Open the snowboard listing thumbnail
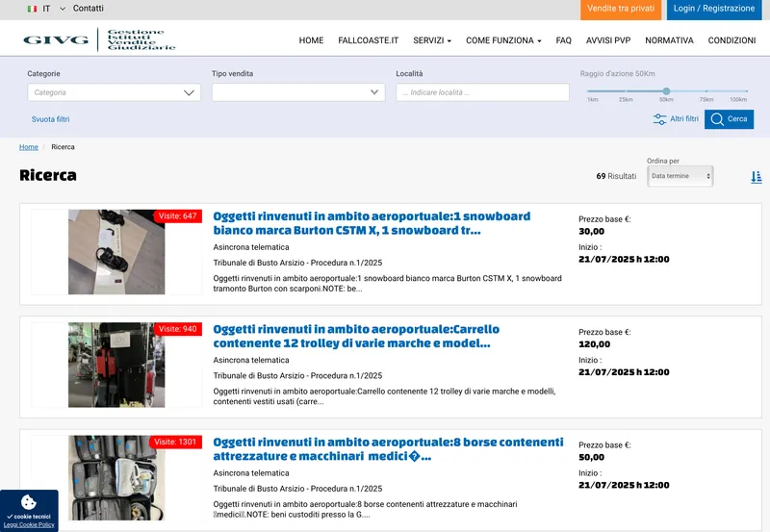 [116, 252]
